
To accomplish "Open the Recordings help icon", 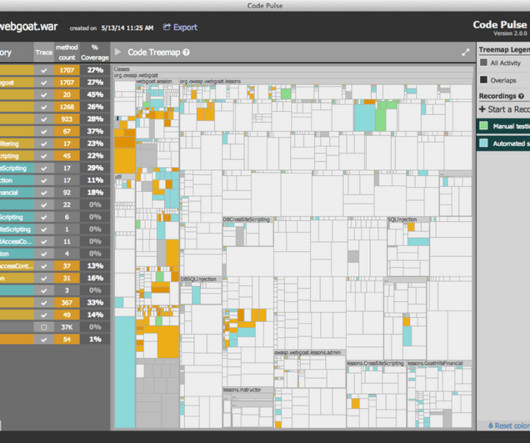I will 521,96.
